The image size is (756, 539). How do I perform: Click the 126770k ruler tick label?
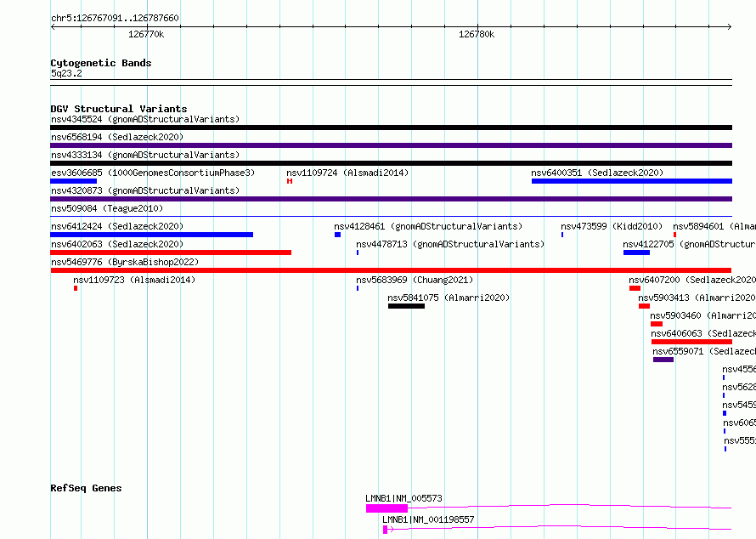(x=146, y=34)
